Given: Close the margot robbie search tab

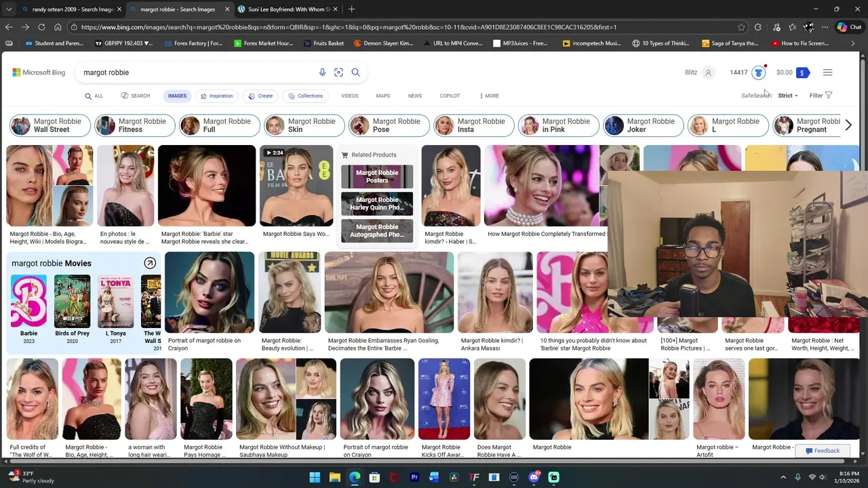Looking at the screenshot, I should pyautogui.click(x=226, y=9).
